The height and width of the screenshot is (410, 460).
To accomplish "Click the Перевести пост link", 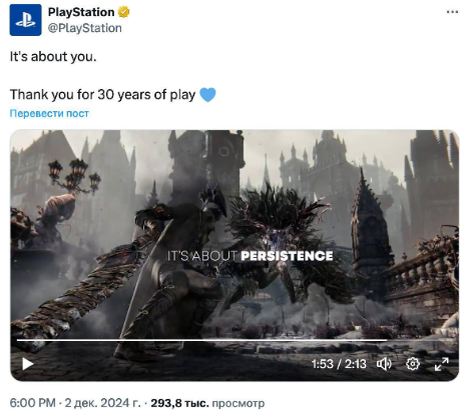I will tap(49, 114).
